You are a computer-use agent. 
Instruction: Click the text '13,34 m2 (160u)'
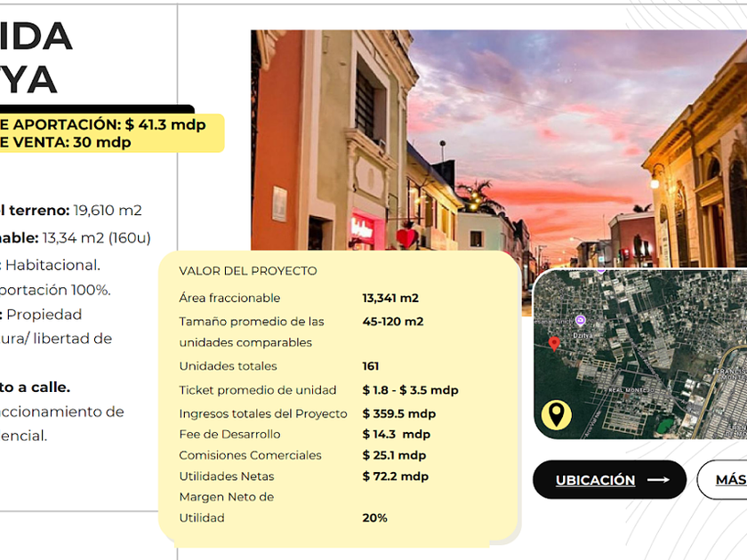pos(96,237)
